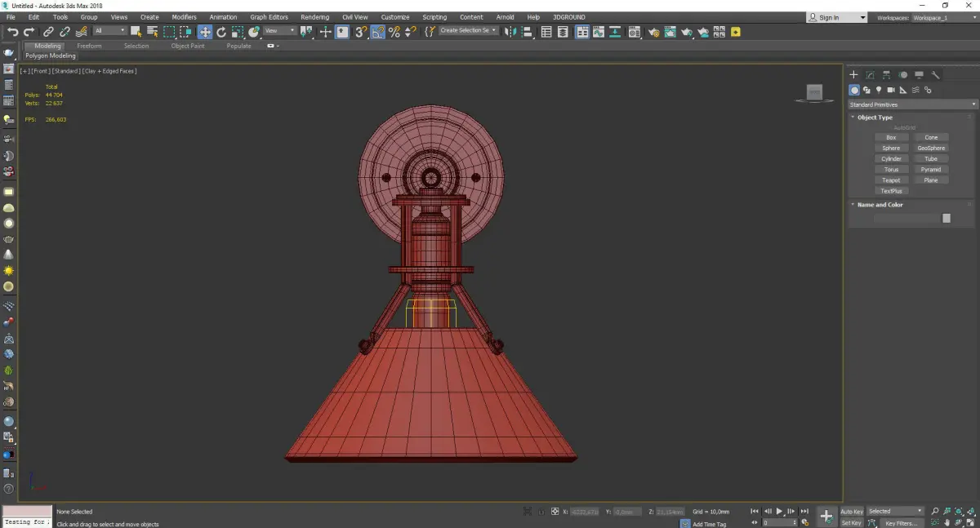Open the Selected key filter dropdown
This screenshot has width=980, height=528.
tap(895, 512)
